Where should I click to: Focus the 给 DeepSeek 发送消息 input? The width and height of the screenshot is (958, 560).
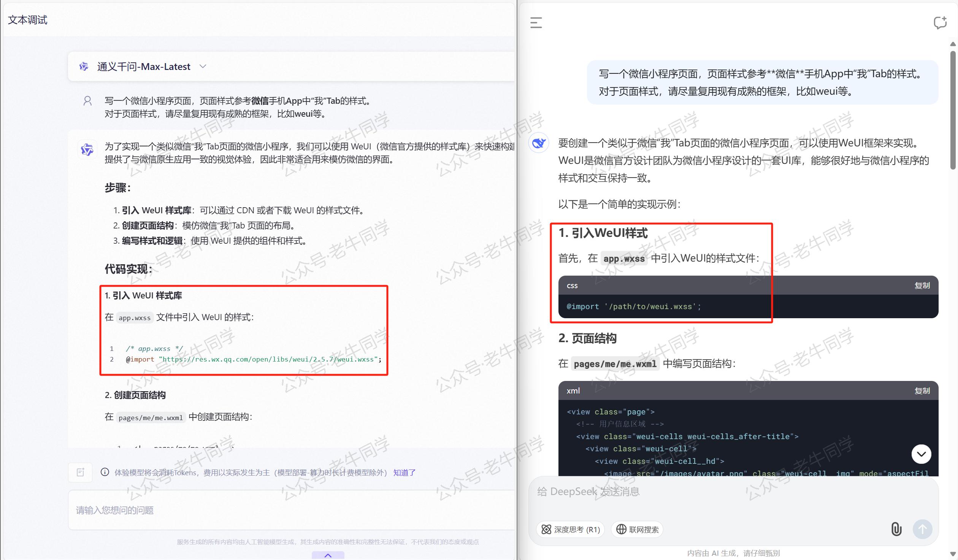point(733,492)
